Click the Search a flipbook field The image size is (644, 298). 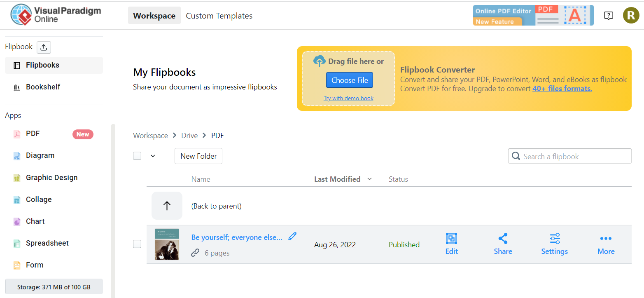coord(574,156)
